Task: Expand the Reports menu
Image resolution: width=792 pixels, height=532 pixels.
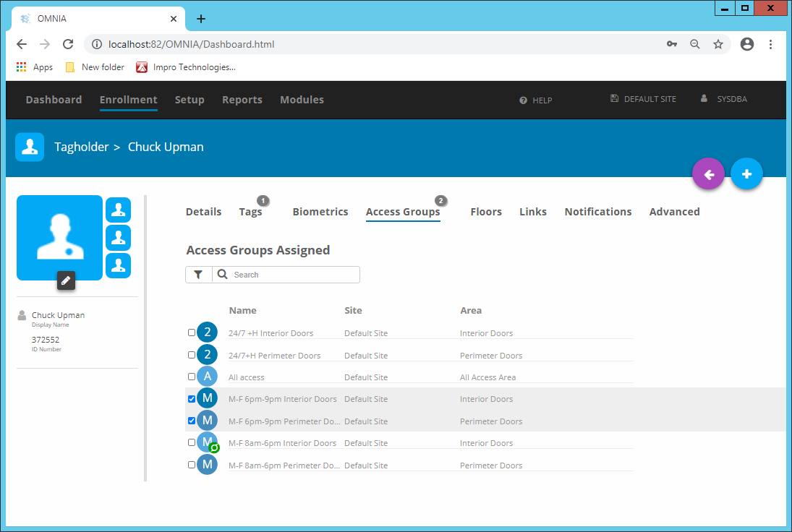Action: pos(242,100)
